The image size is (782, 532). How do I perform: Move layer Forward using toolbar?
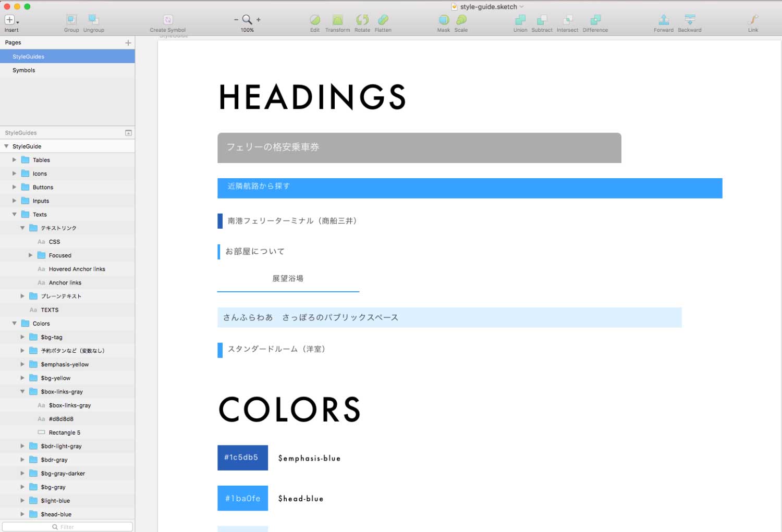tap(663, 20)
